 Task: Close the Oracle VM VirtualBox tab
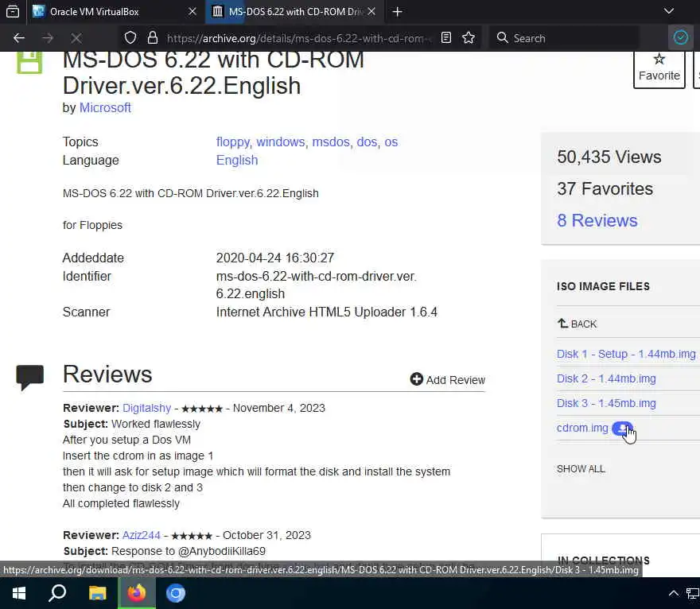[192, 12]
